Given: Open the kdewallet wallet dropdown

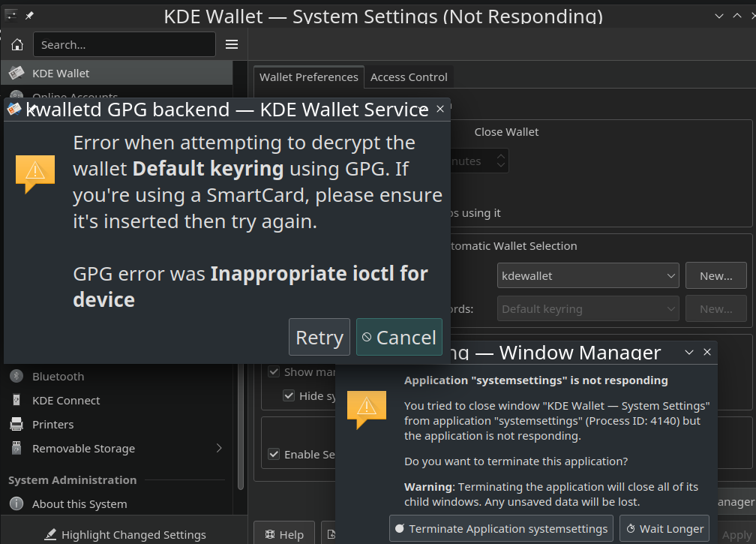Looking at the screenshot, I should click(x=588, y=275).
